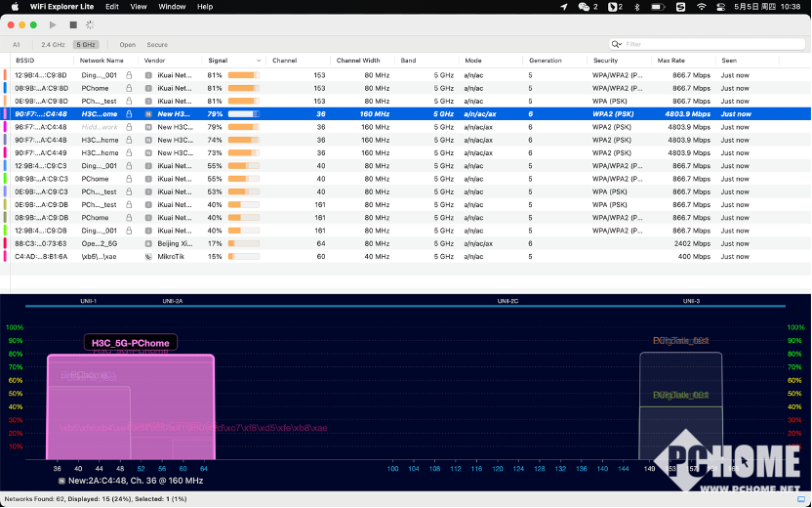Filter to 2.4 GHz networks

(53, 45)
